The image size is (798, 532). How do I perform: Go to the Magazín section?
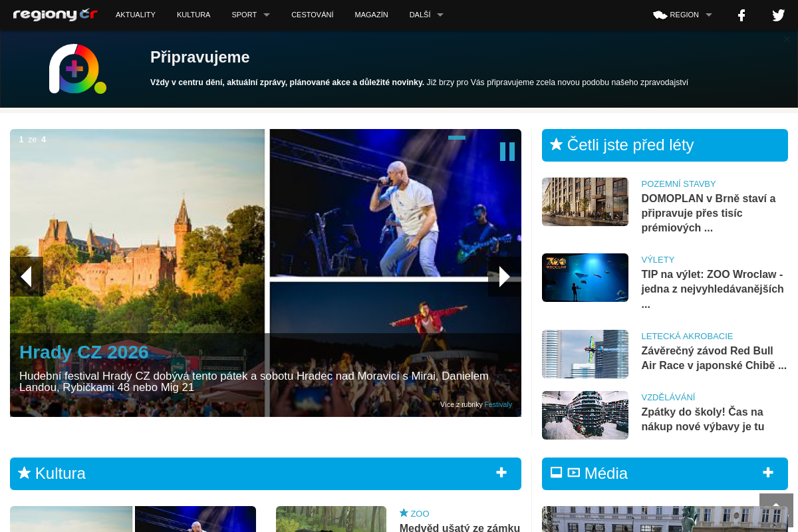pos(372,15)
